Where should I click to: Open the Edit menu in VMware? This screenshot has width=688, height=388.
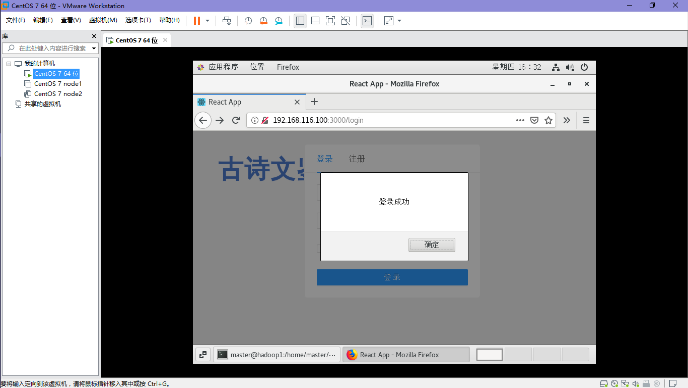[x=43, y=20]
